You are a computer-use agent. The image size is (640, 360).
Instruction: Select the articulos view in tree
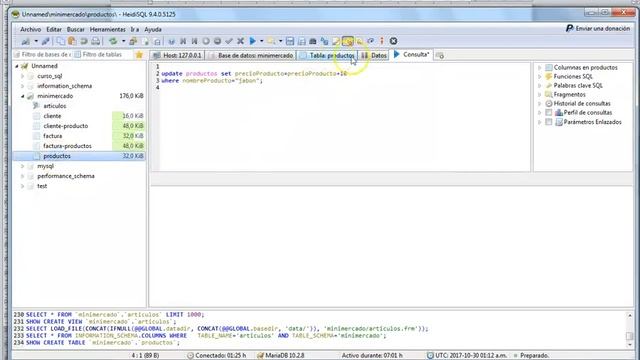55,106
